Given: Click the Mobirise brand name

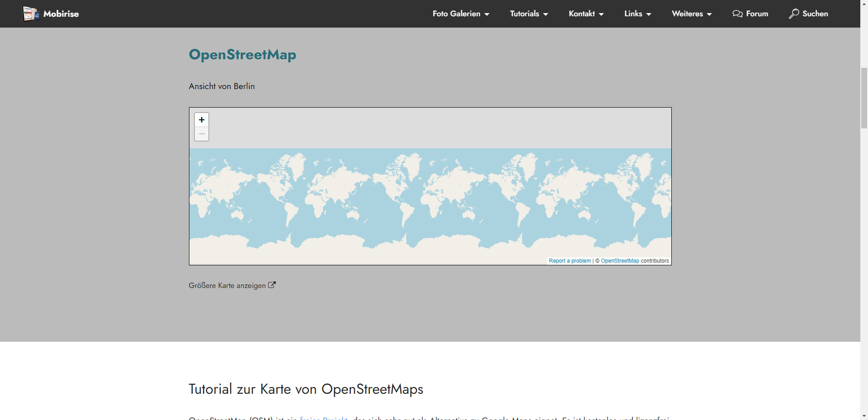Looking at the screenshot, I should point(61,14).
